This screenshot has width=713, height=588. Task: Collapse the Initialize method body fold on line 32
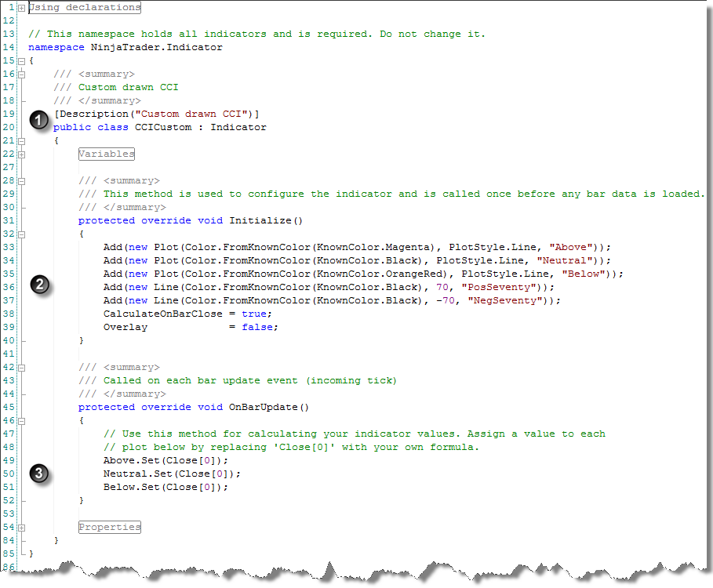point(20,234)
